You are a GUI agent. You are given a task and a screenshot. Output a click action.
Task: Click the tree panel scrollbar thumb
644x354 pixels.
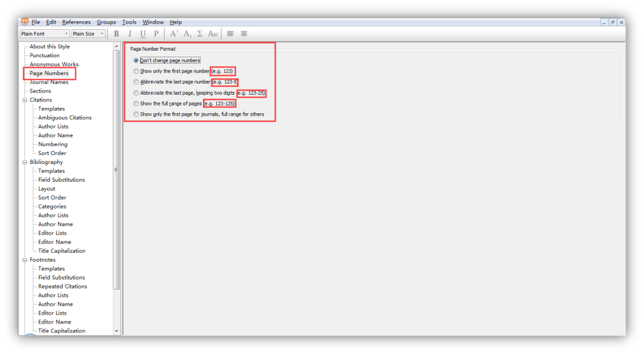click(117, 170)
